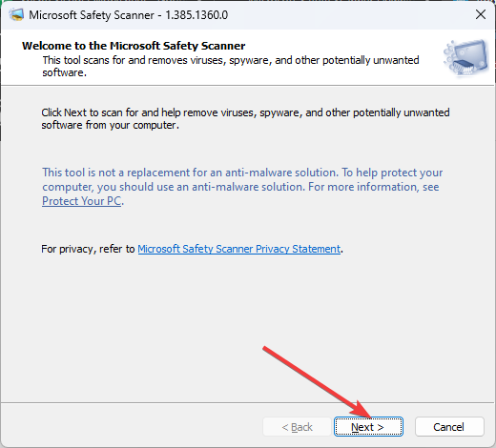The height and width of the screenshot is (448, 496).
Task: Click version number 1.385.1360.0 in title bar
Action: [196, 15]
